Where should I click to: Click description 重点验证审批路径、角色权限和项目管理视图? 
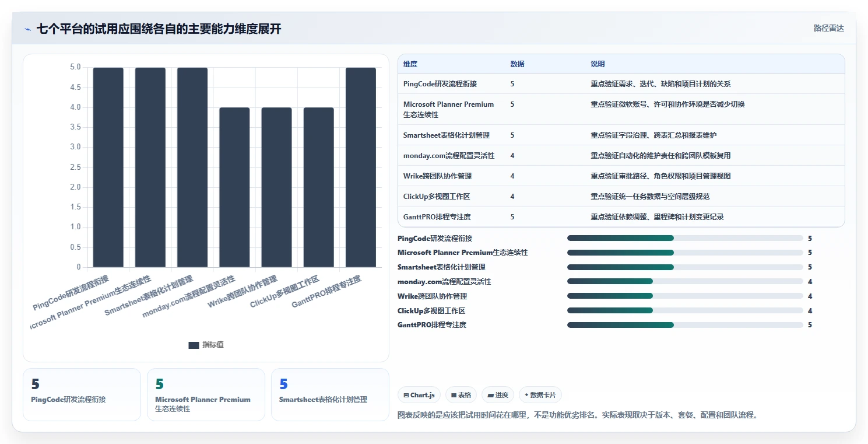pyautogui.click(x=660, y=176)
